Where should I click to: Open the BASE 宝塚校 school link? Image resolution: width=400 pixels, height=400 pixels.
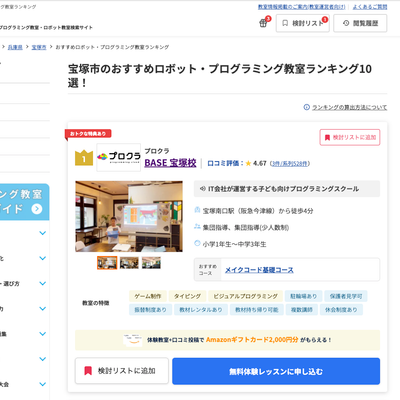click(x=170, y=163)
